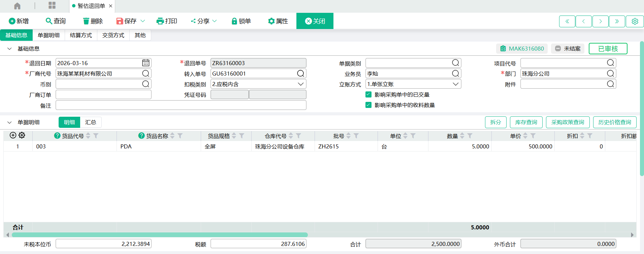
Task: Expand the 立账方式 dropdown
Action: point(455,84)
